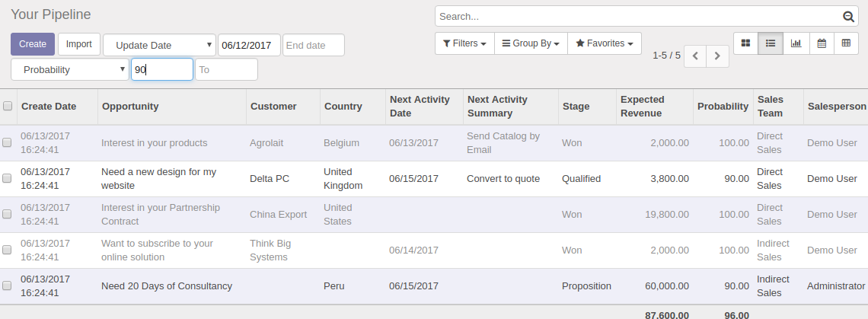
Task: Switch to List view
Action: pos(771,43)
